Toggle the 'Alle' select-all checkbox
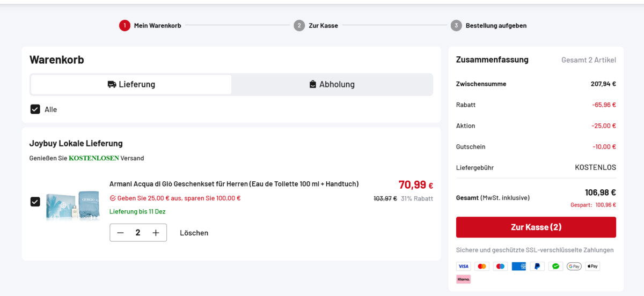 click(35, 109)
